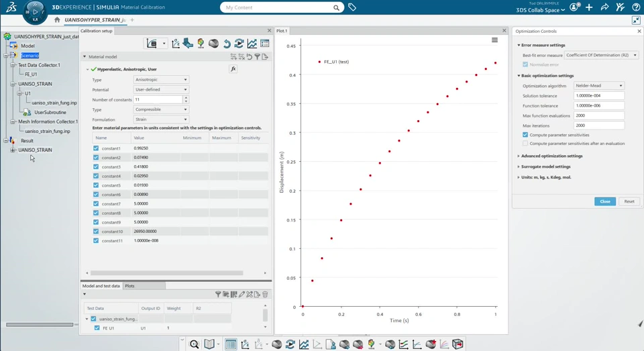The height and width of the screenshot is (351, 644).
Task: Click the colored FEM contour icon in Calibration setup toolbar
Action: (x=201, y=43)
